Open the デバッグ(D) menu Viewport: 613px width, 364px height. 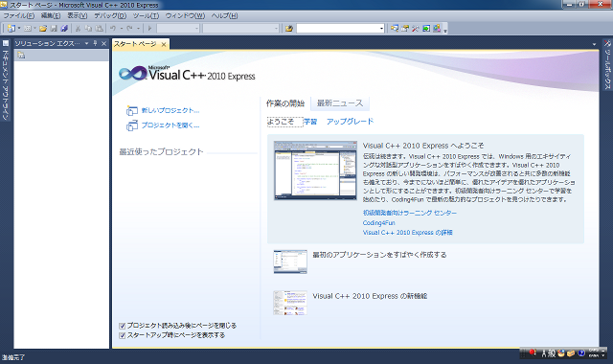[x=110, y=15]
